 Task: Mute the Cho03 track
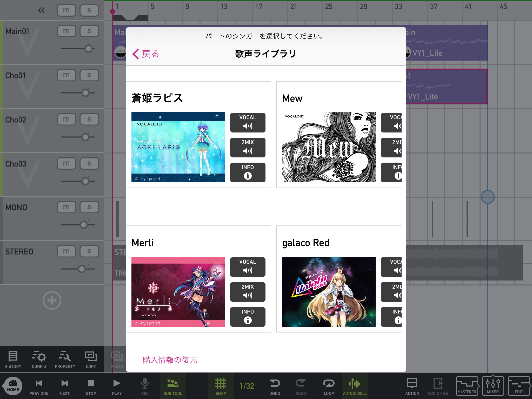click(x=66, y=164)
